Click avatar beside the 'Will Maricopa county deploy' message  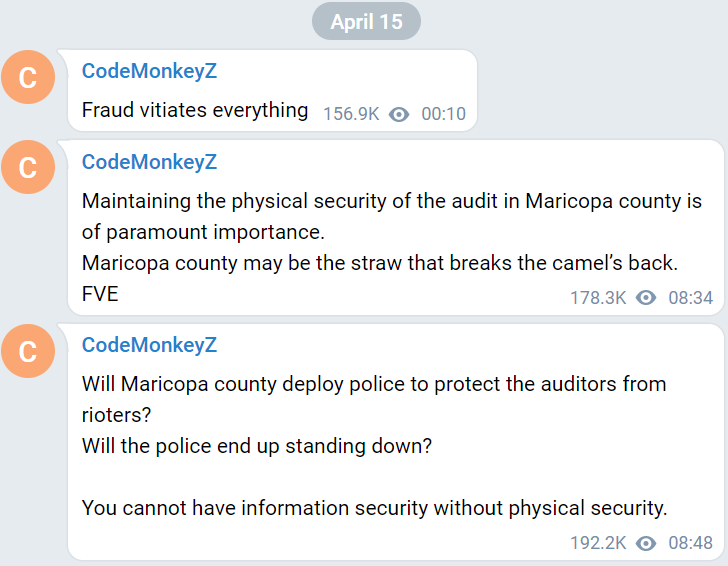click(28, 351)
